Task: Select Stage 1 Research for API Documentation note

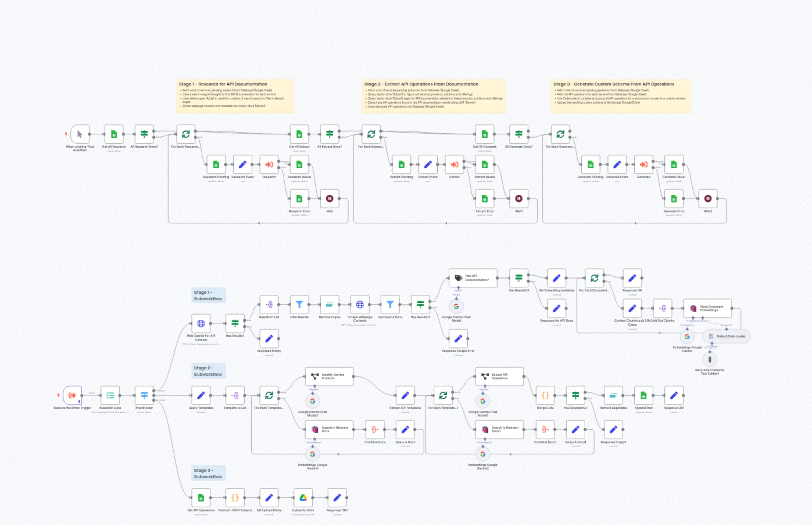Action: 235,96
